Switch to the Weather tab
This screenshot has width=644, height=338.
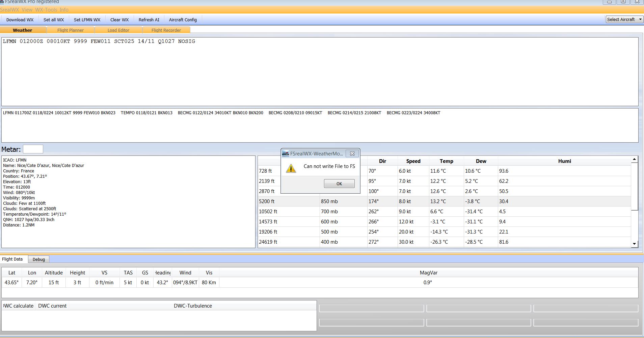pos(23,30)
